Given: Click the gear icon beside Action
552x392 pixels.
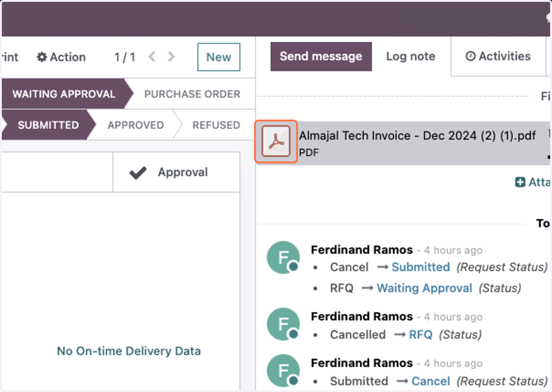Looking at the screenshot, I should (x=42, y=57).
